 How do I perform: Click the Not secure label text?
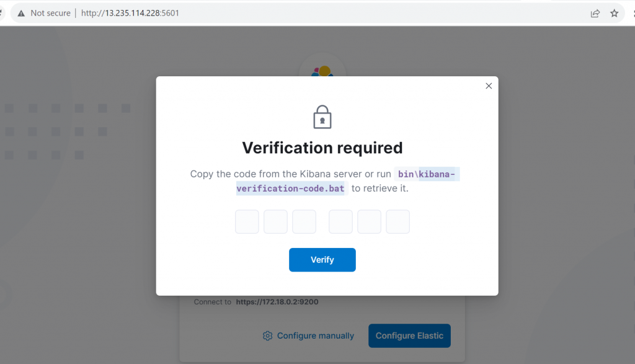(x=50, y=13)
